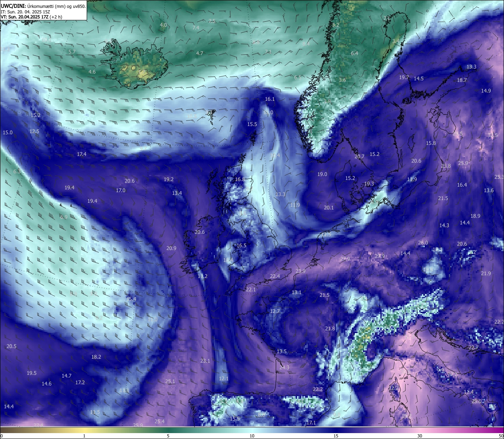
Task: Click the 17.2 value at the lower left
Action: coord(80,383)
